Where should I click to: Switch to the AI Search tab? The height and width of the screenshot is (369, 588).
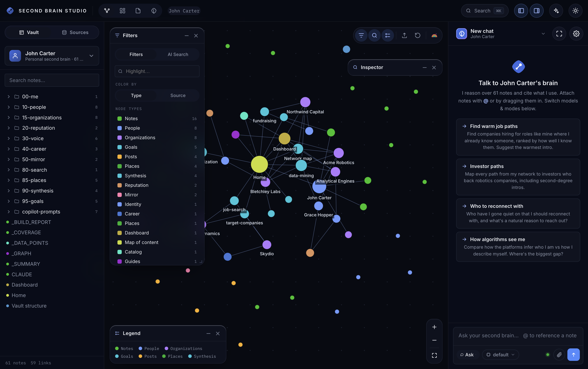tap(178, 54)
